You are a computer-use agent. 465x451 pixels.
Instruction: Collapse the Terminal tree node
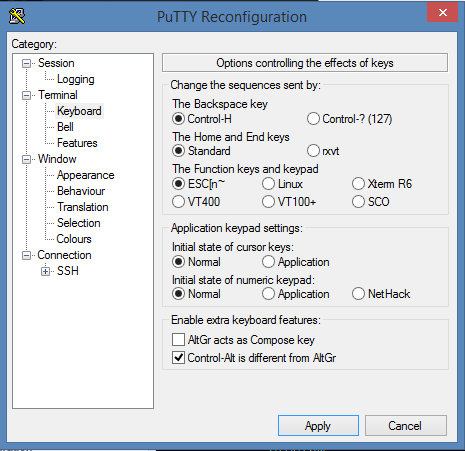tap(26, 95)
